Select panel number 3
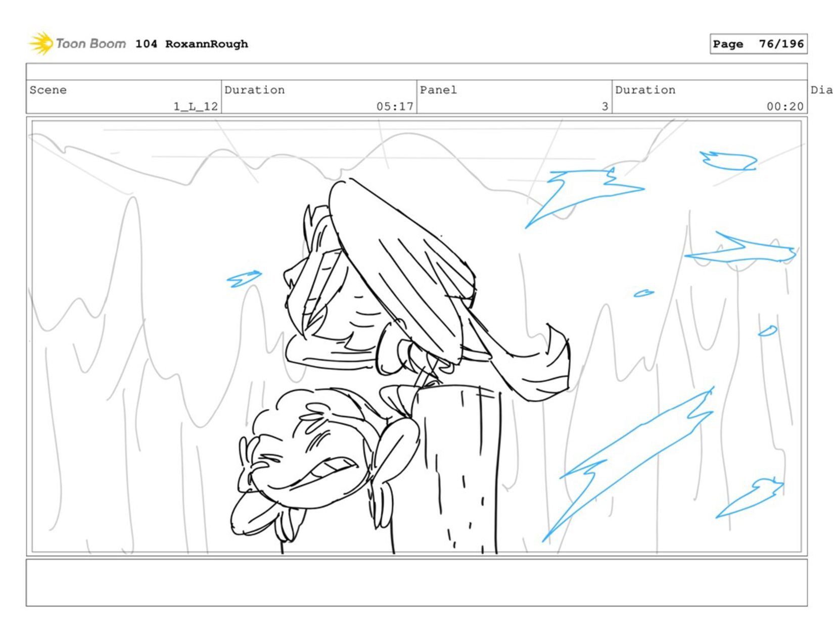The height and width of the screenshot is (644, 834). [x=605, y=106]
